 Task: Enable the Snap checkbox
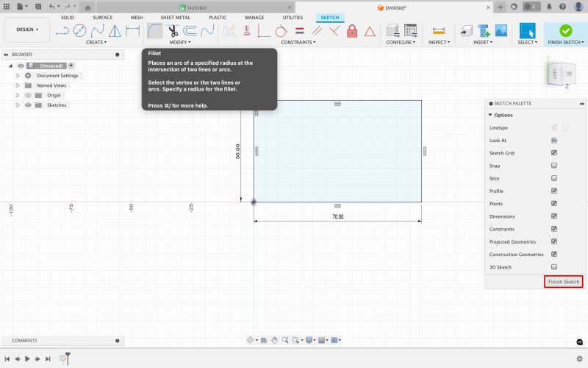click(x=554, y=166)
